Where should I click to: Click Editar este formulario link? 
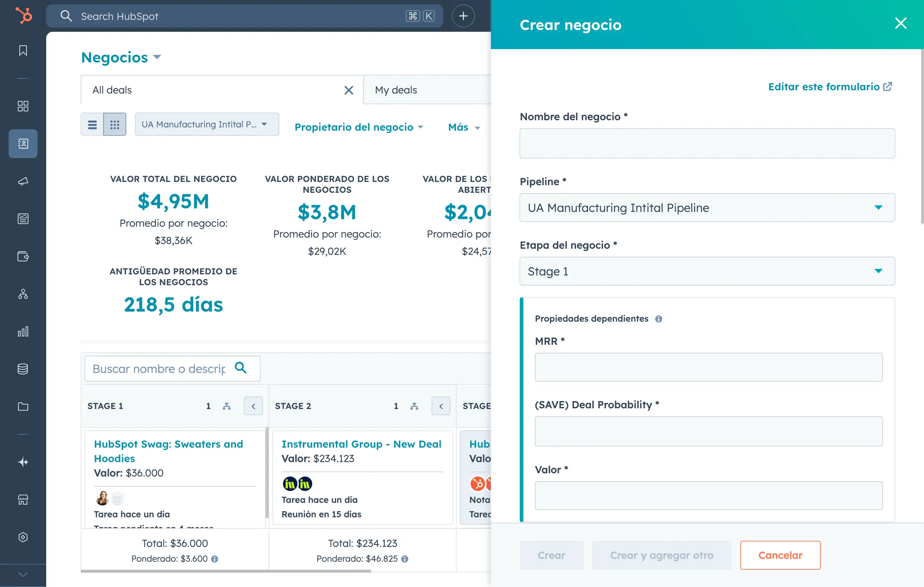tap(830, 87)
